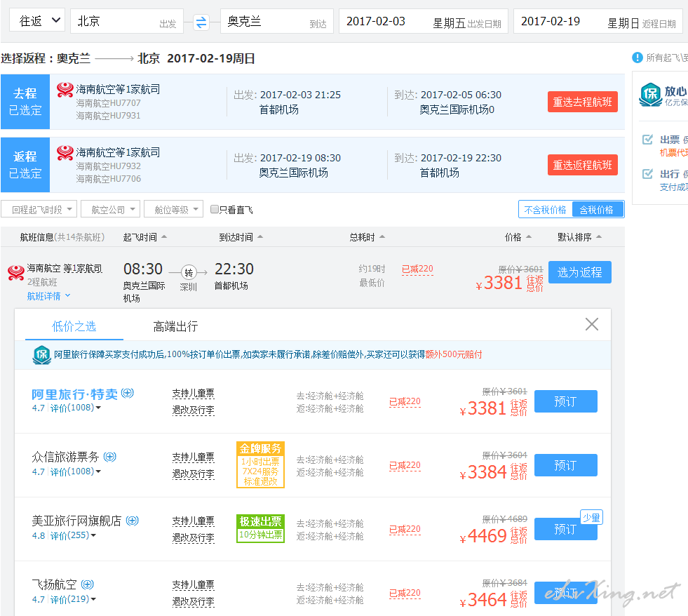This screenshot has height=616, width=688.
Task: Expand 评价(255) reviews for 美亚旅行网旗舰店
Action: (73, 535)
